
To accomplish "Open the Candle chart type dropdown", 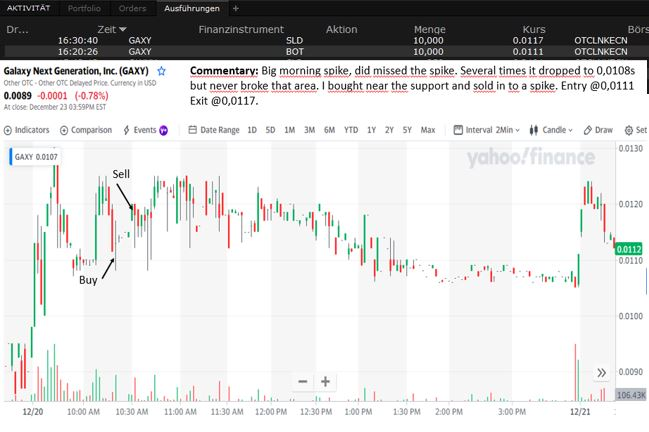I will [551, 130].
